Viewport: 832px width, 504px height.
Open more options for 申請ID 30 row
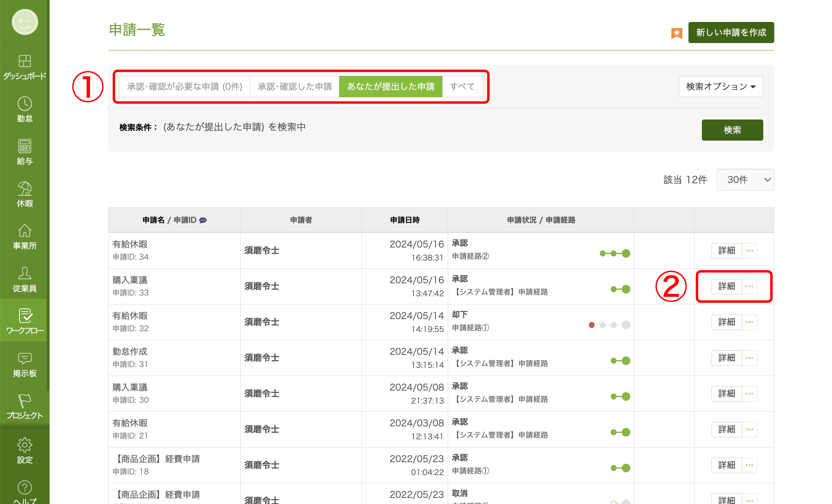pos(749,394)
